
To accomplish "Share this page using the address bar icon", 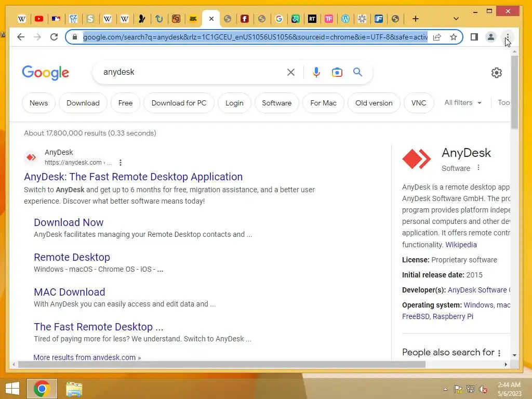I will coord(437,37).
